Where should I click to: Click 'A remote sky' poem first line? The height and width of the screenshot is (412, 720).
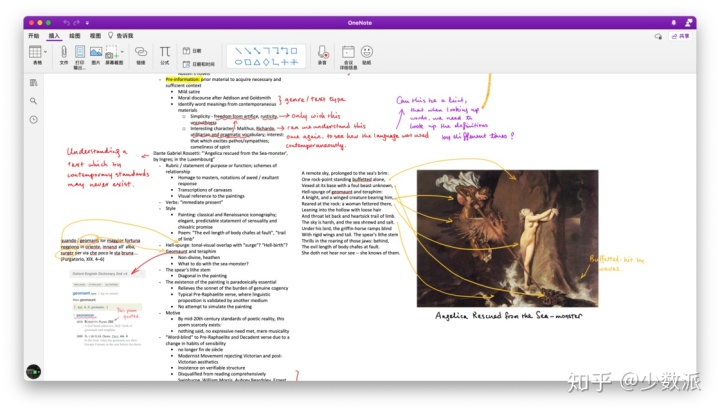tap(344, 173)
